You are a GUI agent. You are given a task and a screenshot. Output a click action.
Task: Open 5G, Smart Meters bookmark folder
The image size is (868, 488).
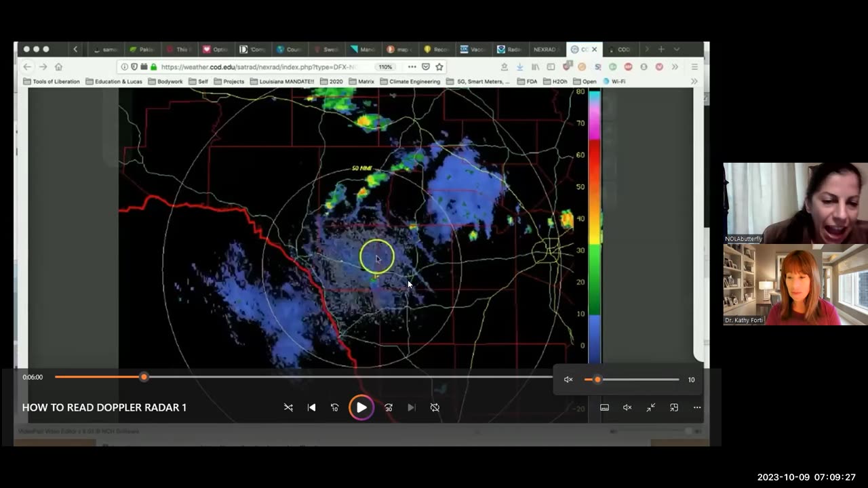pos(478,81)
